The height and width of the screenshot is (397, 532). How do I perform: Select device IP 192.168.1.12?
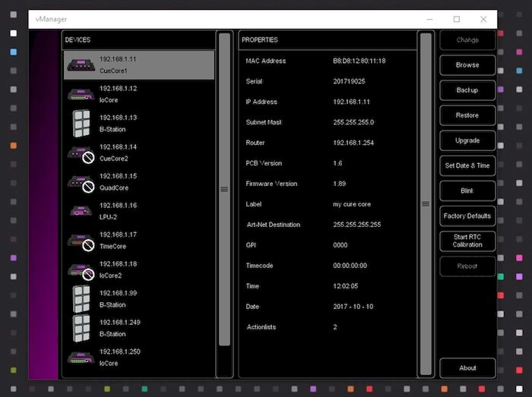click(x=118, y=88)
